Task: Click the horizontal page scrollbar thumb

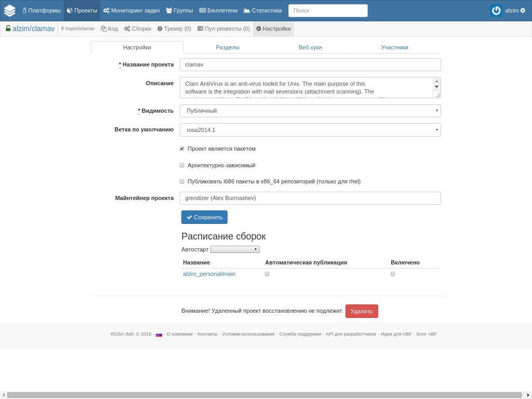Action: (x=264, y=395)
